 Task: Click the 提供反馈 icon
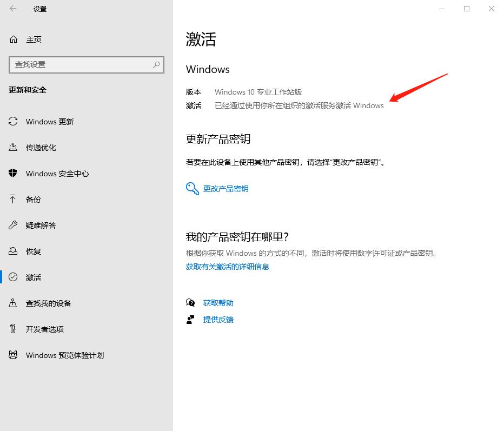coord(190,320)
